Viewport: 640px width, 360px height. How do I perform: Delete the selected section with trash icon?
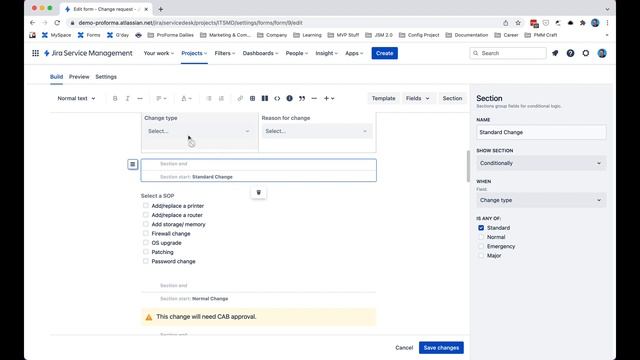(x=258, y=193)
